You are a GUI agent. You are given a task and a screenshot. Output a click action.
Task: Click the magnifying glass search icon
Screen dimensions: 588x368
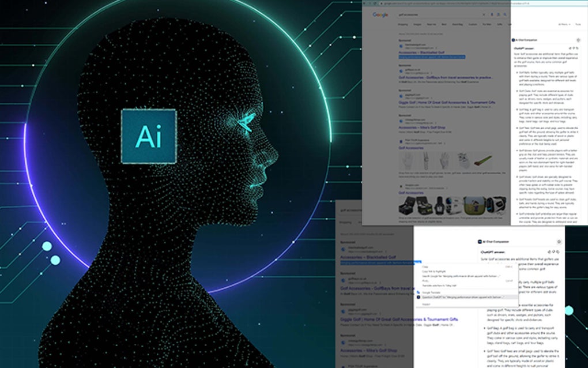506,14
